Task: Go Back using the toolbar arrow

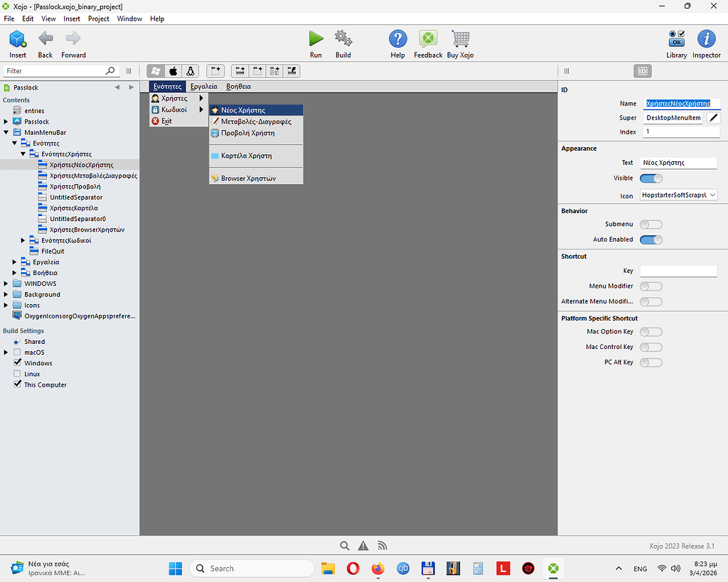Action: pyautogui.click(x=45, y=38)
